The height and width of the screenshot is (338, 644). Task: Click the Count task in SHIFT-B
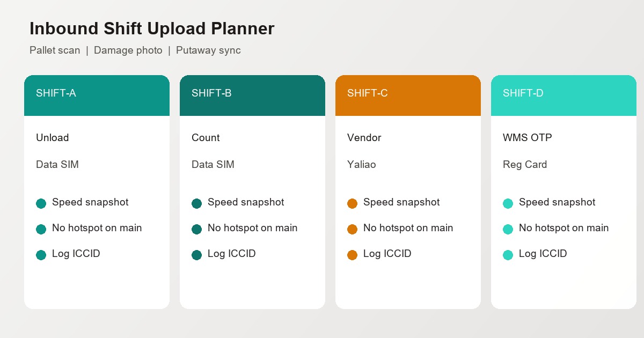[x=206, y=138]
